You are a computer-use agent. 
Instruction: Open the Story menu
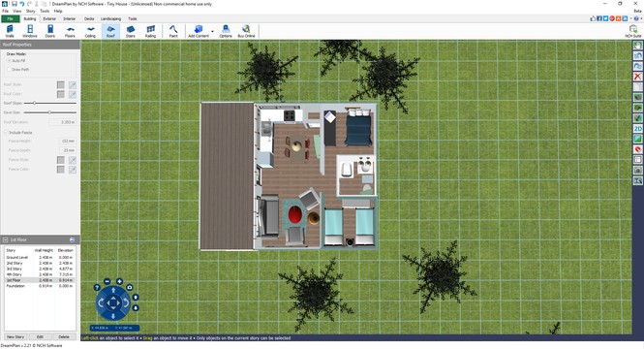[30, 11]
